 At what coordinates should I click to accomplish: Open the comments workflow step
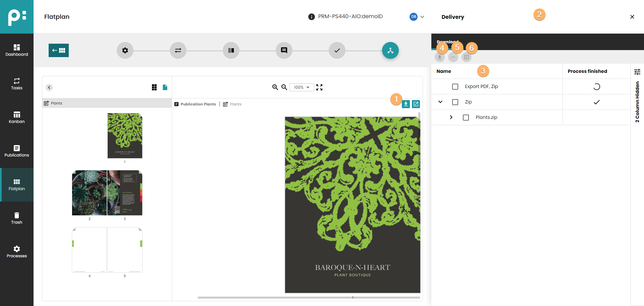284,50
